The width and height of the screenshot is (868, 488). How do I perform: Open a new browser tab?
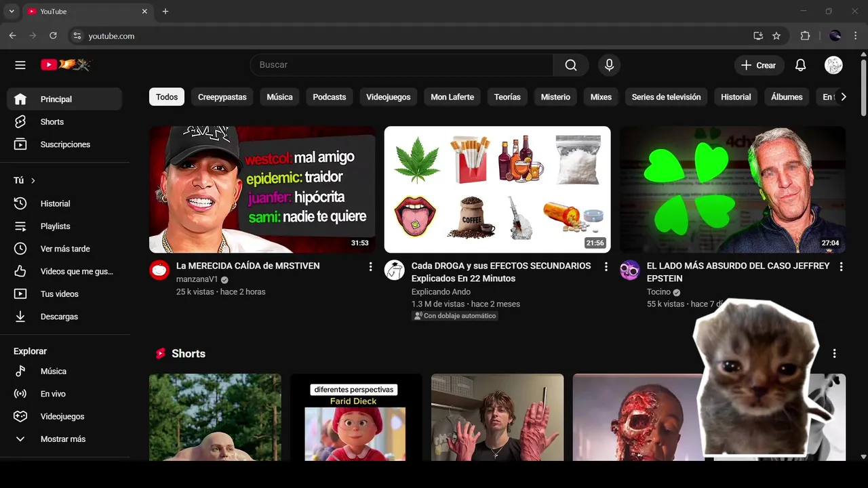(x=165, y=12)
